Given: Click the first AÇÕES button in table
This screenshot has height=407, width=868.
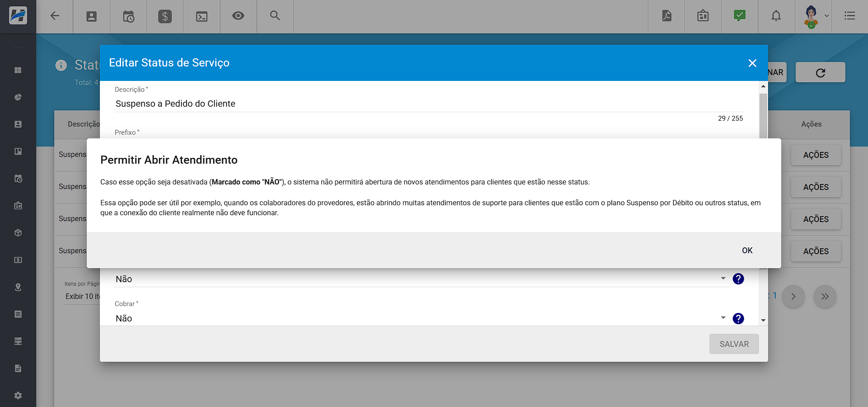Looking at the screenshot, I should point(816,155).
